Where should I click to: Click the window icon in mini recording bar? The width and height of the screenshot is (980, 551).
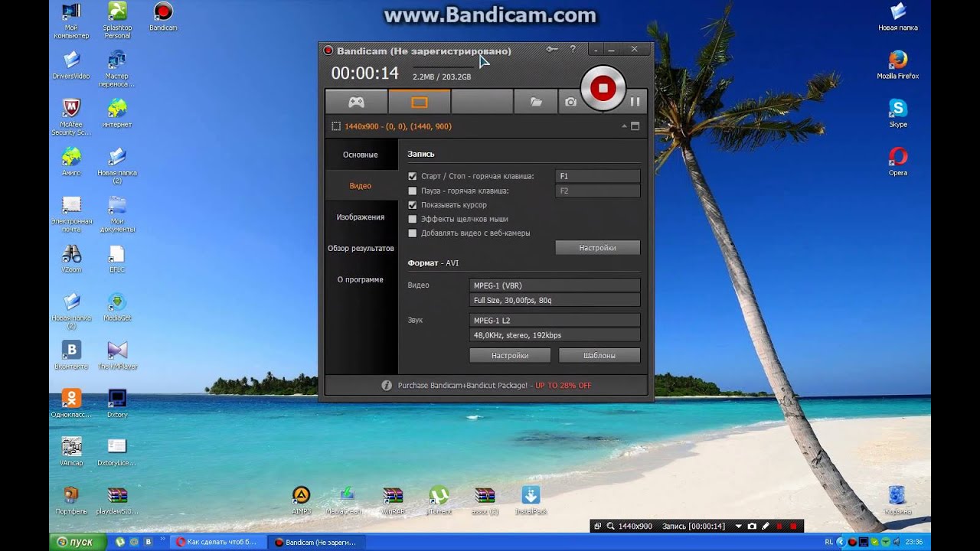point(598,527)
